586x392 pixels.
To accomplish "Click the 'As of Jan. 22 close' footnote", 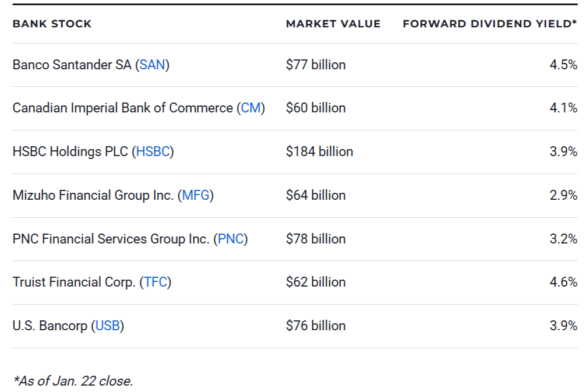I will click(73, 381).
